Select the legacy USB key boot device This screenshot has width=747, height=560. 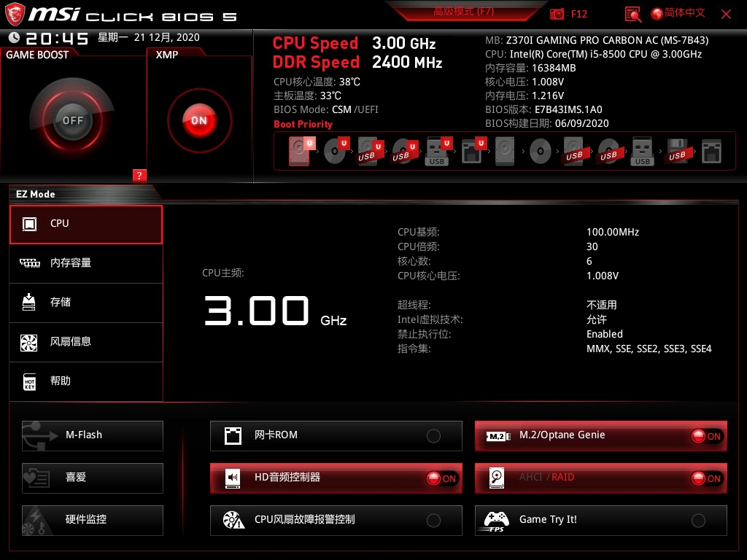pos(642,152)
